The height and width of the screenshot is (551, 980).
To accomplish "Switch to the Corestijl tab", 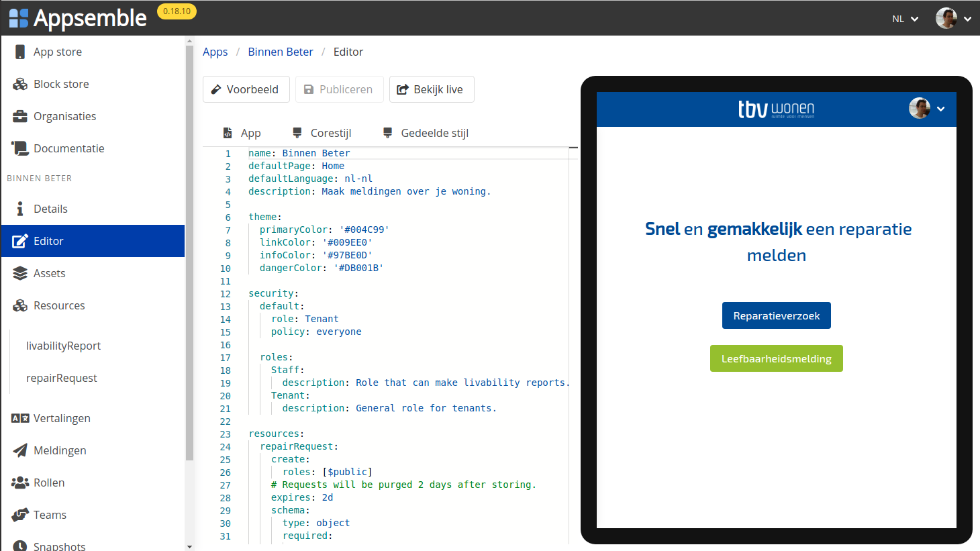I will click(322, 132).
